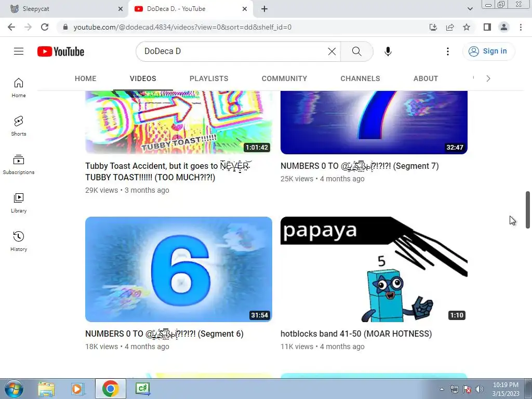Image resolution: width=532 pixels, height=399 pixels.
Task: Open Library in the sidebar
Action: point(19,203)
